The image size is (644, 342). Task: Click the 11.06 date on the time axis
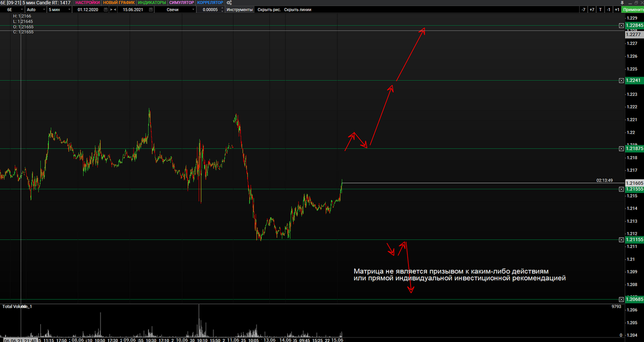click(x=233, y=340)
